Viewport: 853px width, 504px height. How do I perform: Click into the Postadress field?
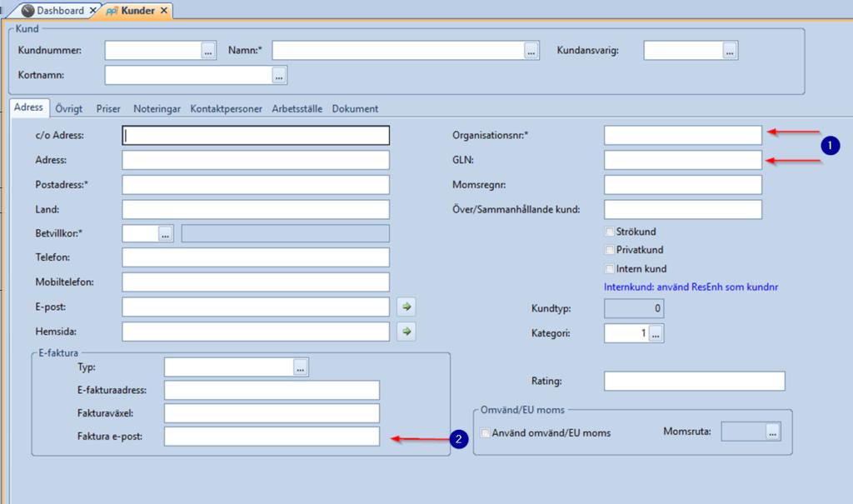(x=256, y=184)
